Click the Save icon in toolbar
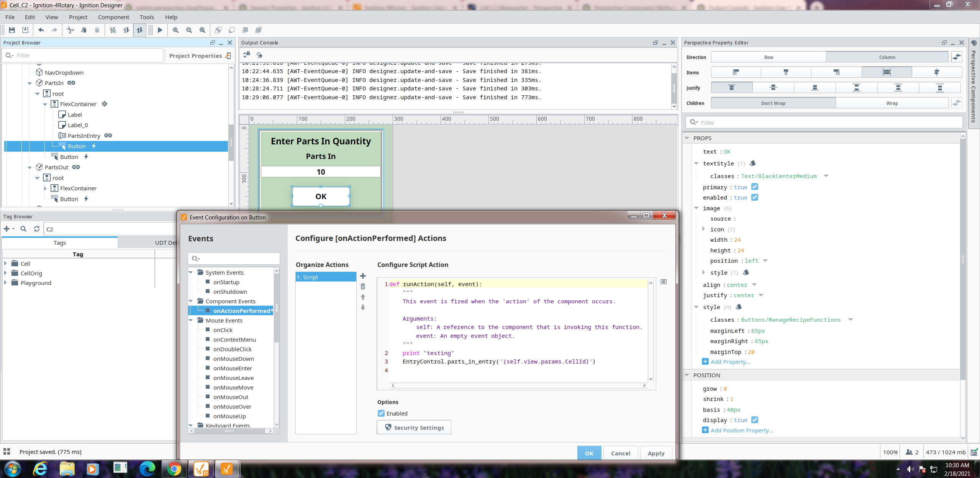 (12, 30)
